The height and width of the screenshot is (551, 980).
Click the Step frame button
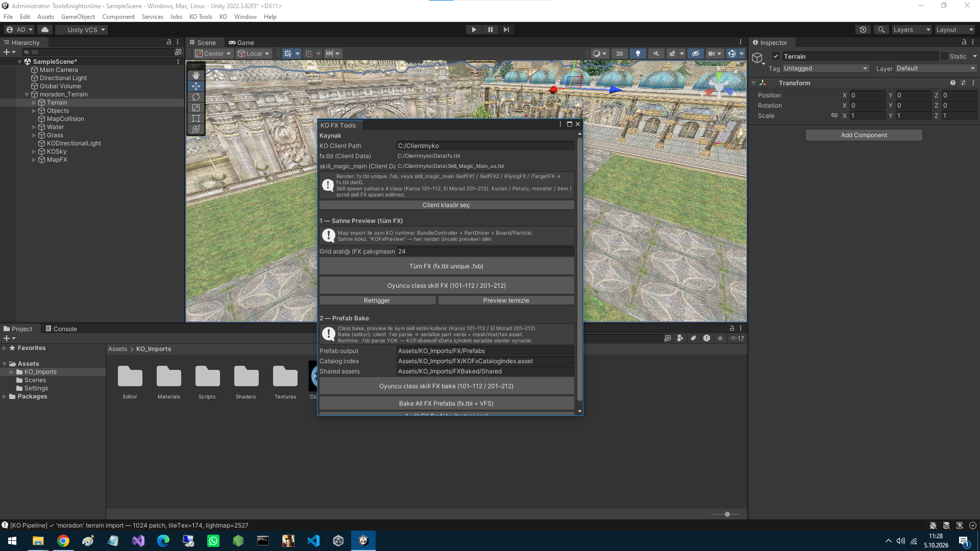pyautogui.click(x=506, y=30)
